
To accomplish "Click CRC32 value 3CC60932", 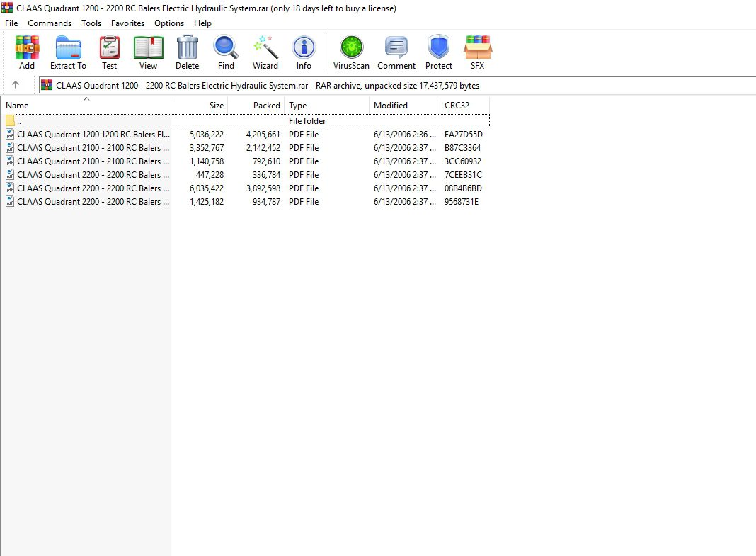I will [x=463, y=161].
